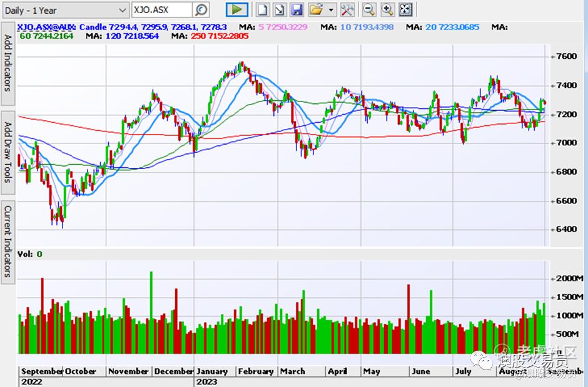The width and height of the screenshot is (588, 387).
Task: Select the MA 120 7218.564 indicator label
Action: (122, 36)
